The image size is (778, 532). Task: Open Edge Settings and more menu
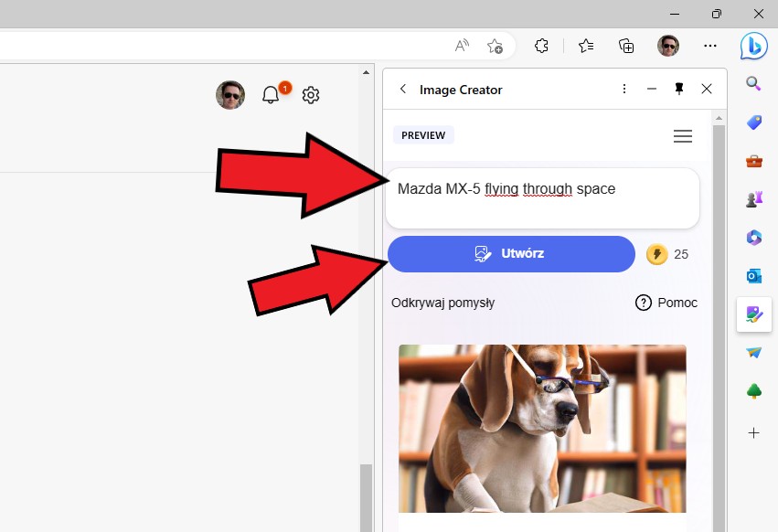coord(710,45)
